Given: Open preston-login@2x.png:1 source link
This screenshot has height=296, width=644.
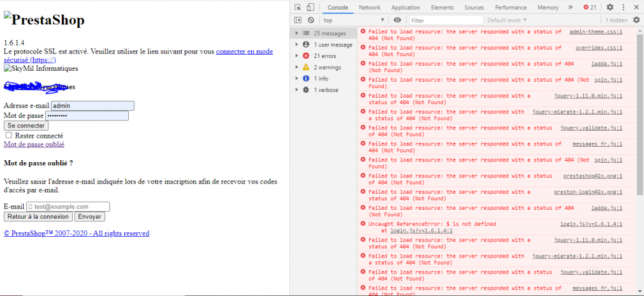Looking at the screenshot, I should coord(588,192).
